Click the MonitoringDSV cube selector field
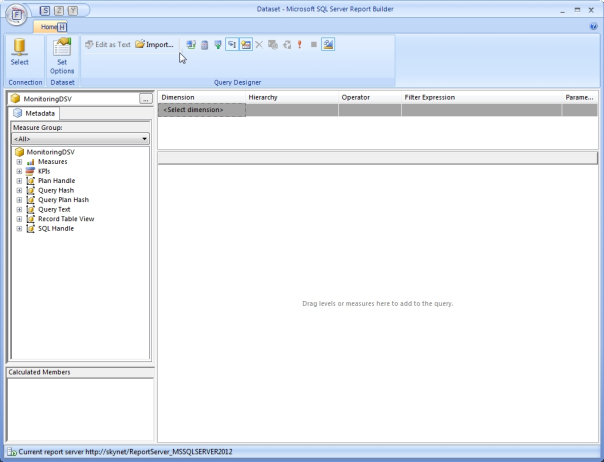 73,99
